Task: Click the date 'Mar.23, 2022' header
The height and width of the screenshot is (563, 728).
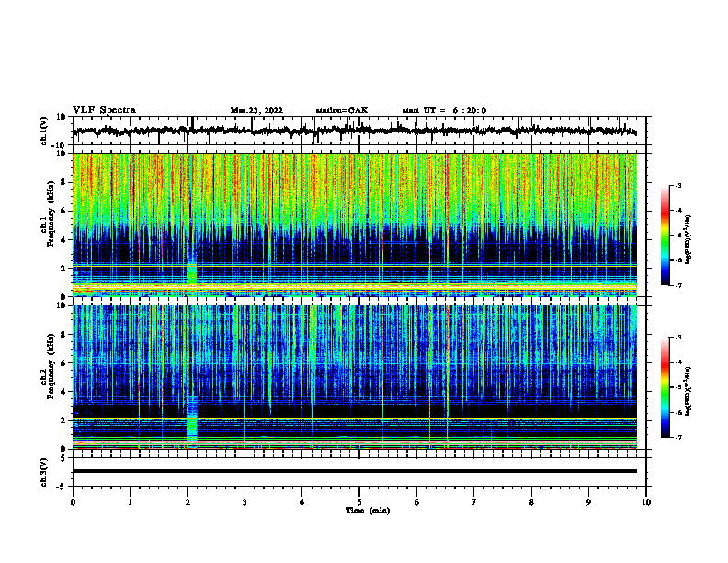Action: click(x=256, y=110)
